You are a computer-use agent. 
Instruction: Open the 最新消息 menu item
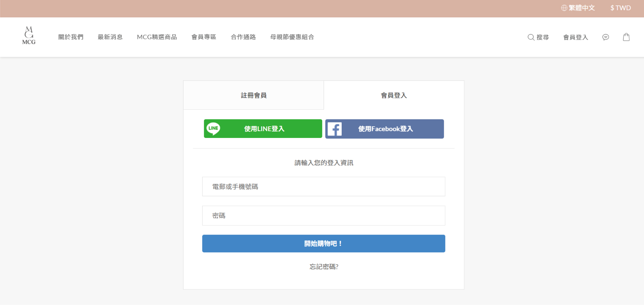coord(110,37)
